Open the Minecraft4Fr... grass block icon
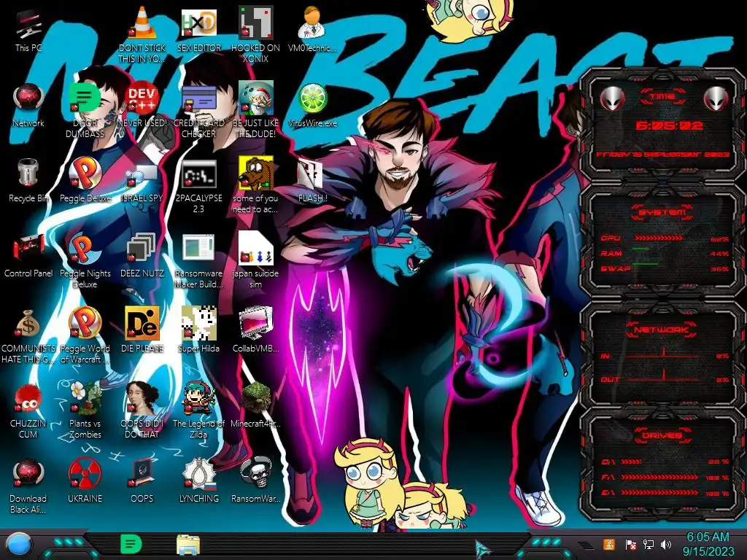The height and width of the screenshot is (560, 747). tap(255, 405)
